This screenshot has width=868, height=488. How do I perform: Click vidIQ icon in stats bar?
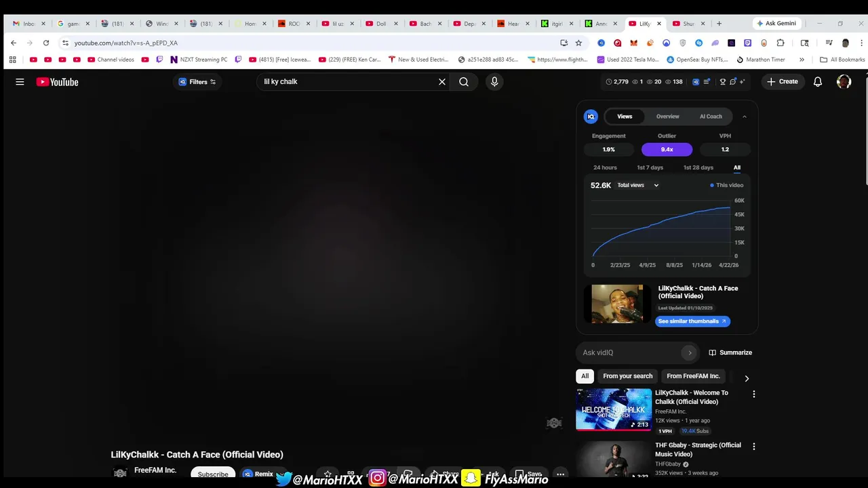coord(696,82)
